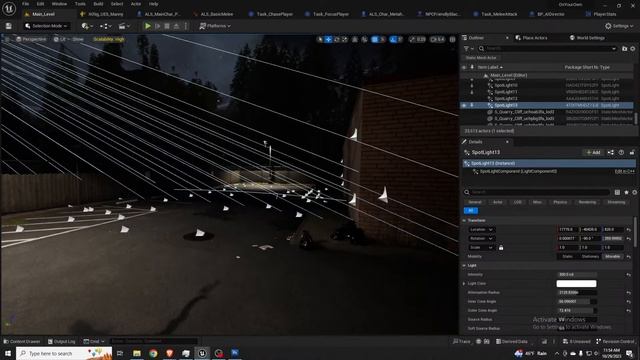Screen dimensions: 640x360
Task: Click the Details property matrix grid icon
Action: 617,192
